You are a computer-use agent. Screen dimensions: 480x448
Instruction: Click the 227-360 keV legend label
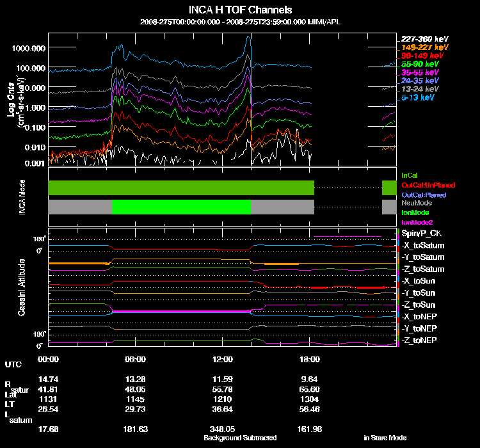(x=424, y=39)
